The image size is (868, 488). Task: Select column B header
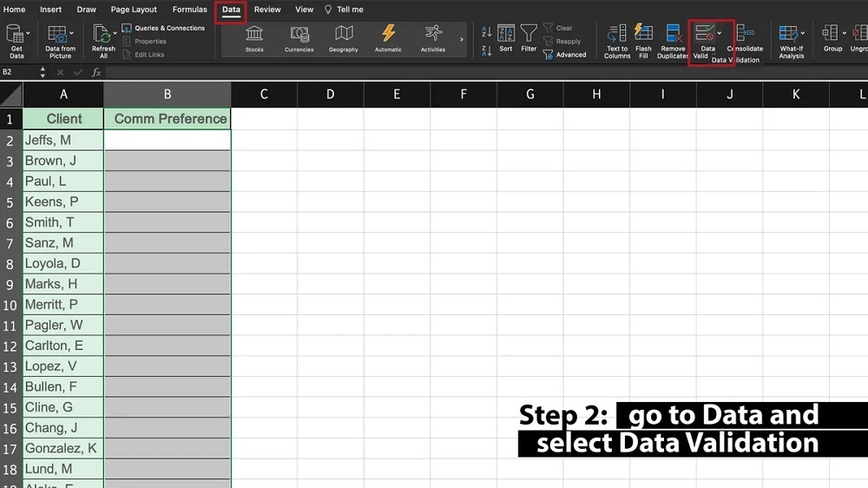point(168,95)
